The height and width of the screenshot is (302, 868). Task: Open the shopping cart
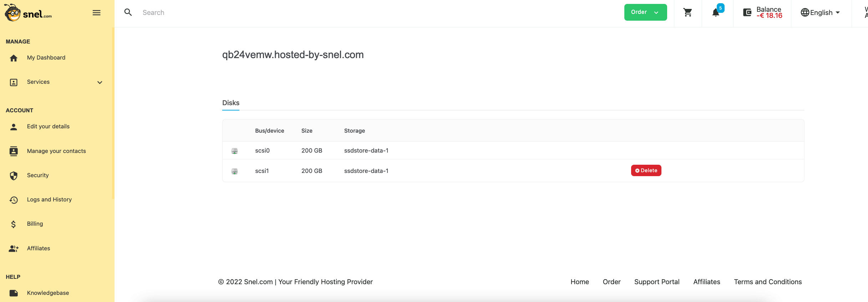point(687,12)
